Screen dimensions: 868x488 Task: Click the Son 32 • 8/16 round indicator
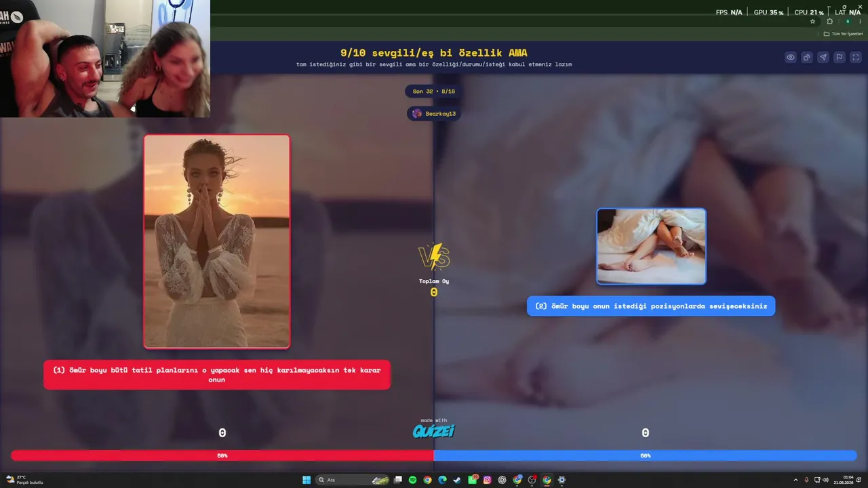click(x=434, y=91)
